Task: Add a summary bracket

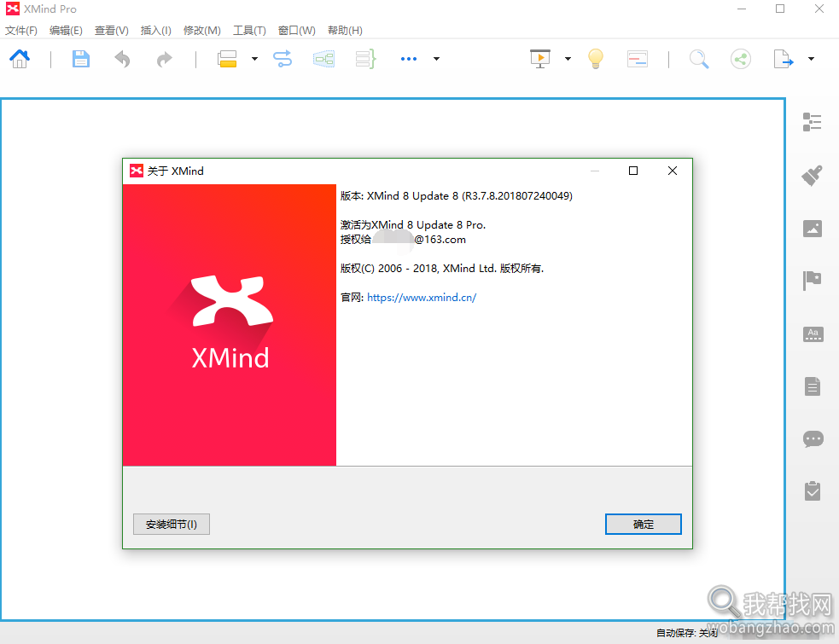Action: click(366, 59)
